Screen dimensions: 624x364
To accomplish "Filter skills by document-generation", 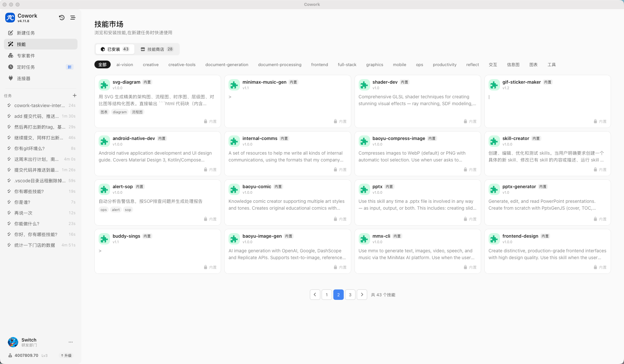I will [227, 65].
